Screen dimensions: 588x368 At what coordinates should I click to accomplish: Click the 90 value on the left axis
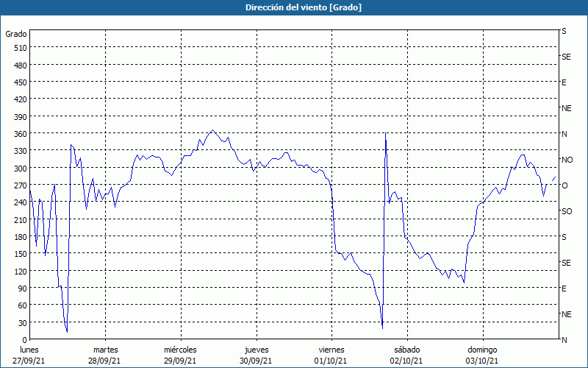(23, 289)
